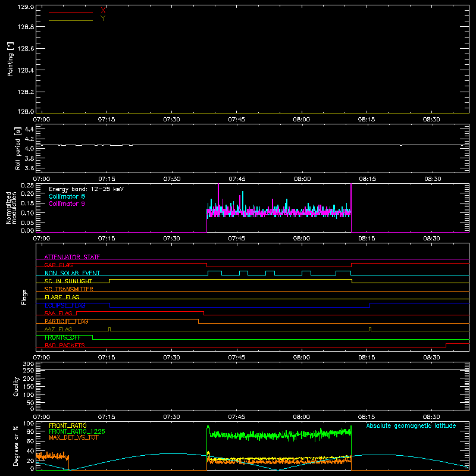Click the NON_SOLAR_EVENT flag label
Viewport: 476px width, 476px height.
click(x=72, y=273)
